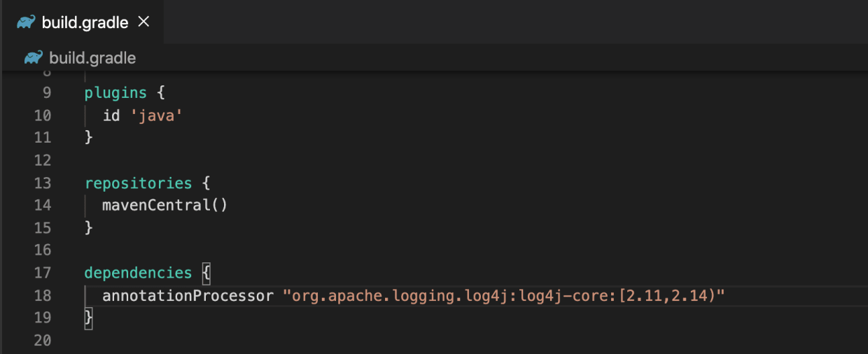Image resolution: width=868 pixels, height=354 pixels.
Task: Click line number 9 in the gutter
Action: [46, 93]
